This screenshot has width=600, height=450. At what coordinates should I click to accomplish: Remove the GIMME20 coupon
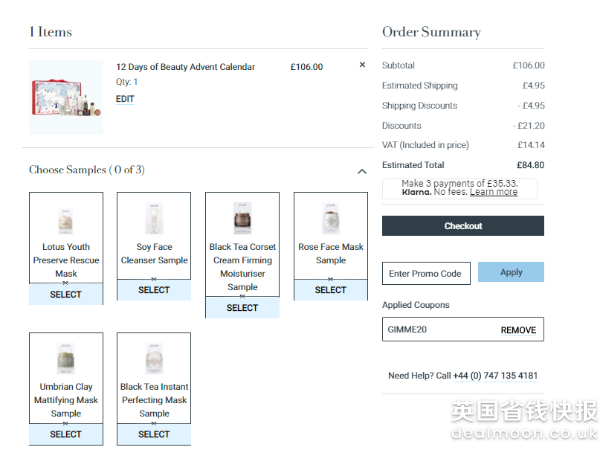click(518, 330)
